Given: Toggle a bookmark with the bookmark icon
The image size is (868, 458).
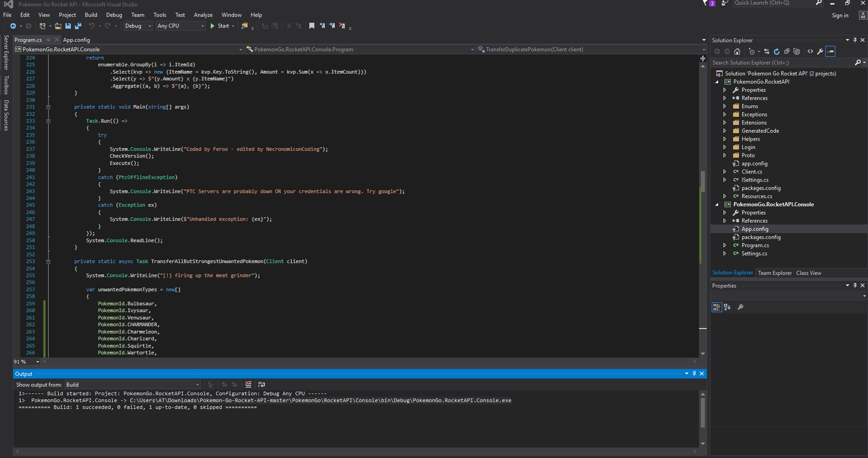Looking at the screenshot, I should click(312, 26).
